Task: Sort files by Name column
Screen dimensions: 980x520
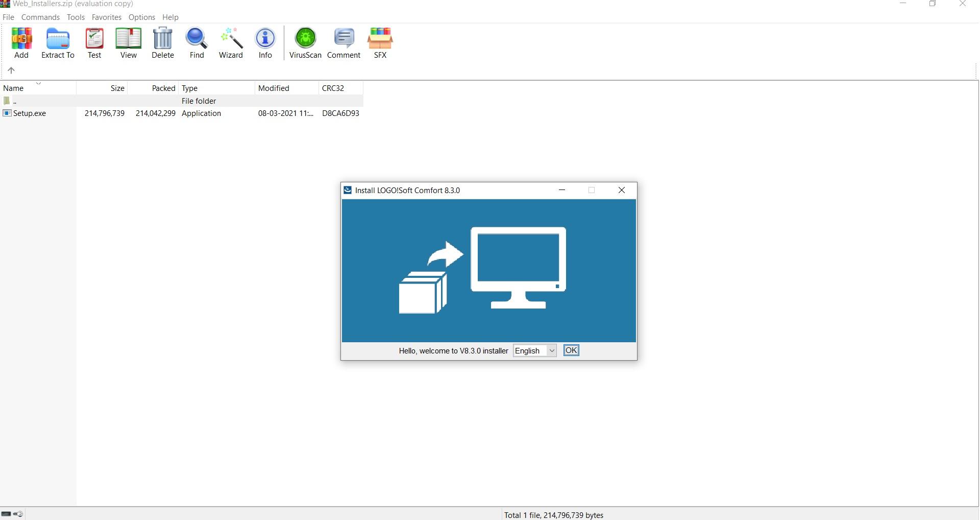Action: tap(38, 88)
